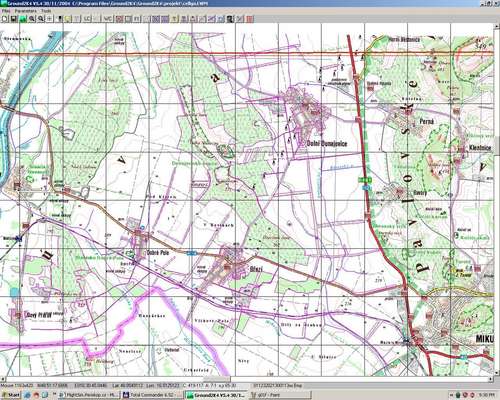Switch to Total Commander taskbar button
The image size is (500, 400).
click(152, 395)
